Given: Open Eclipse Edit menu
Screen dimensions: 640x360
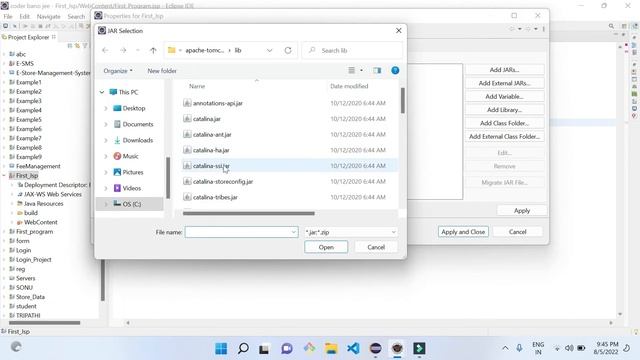Looking at the screenshot, I should point(24,16).
